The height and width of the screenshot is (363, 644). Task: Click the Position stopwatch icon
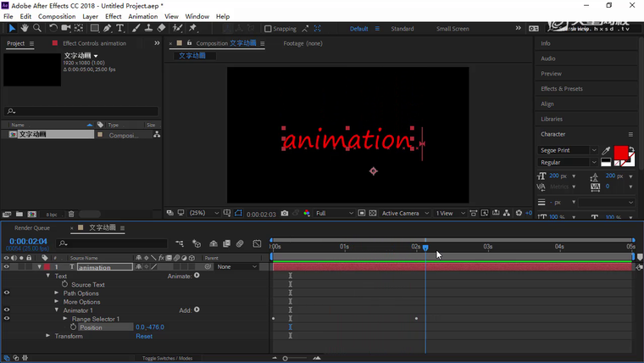tap(73, 327)
